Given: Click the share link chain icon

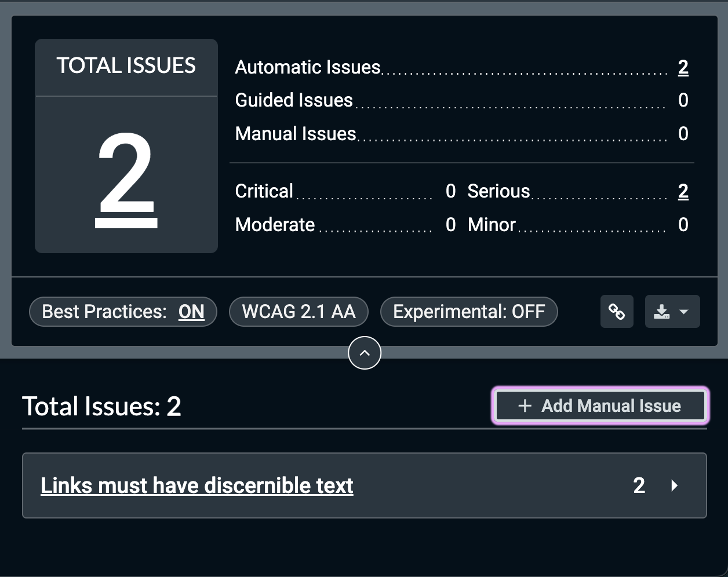Looking at the screenshot, I should point(617,312).
